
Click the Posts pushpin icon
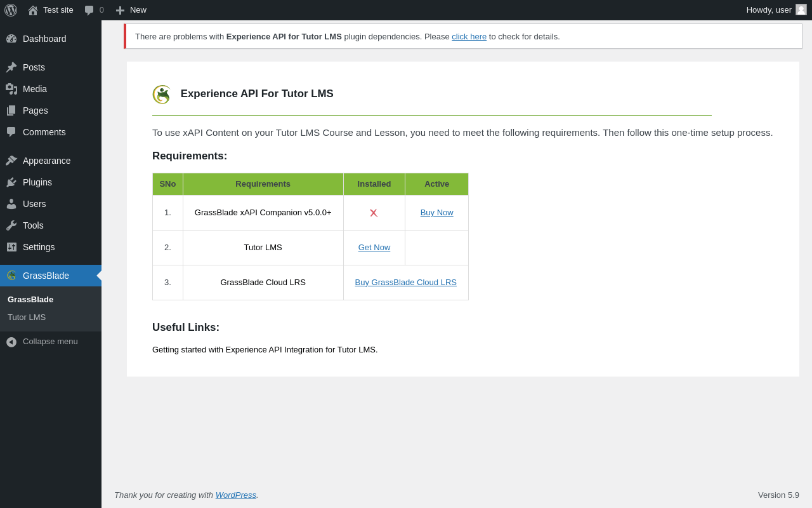coord(11,67)
